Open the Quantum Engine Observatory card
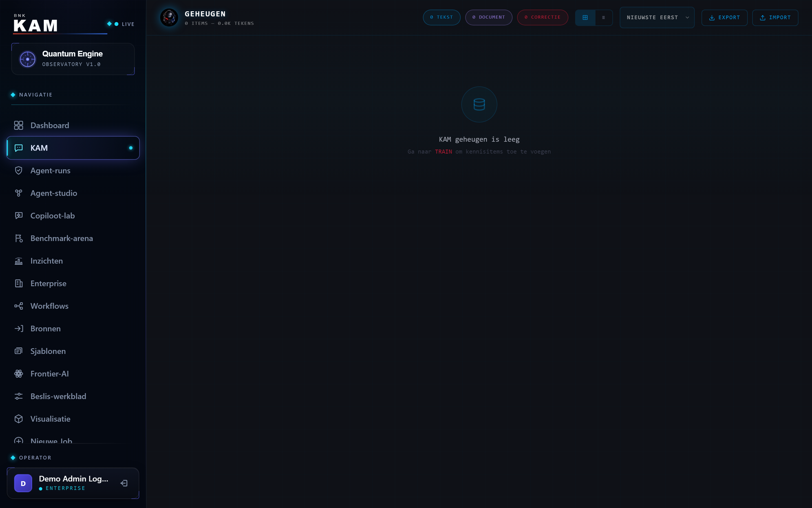This screenshot has width=812, height=508. pyautogui.click(x=73, y=59)
